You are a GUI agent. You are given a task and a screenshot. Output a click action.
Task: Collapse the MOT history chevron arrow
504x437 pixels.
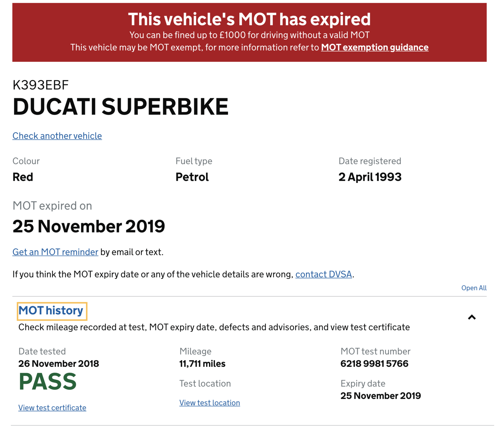point(472,317)
